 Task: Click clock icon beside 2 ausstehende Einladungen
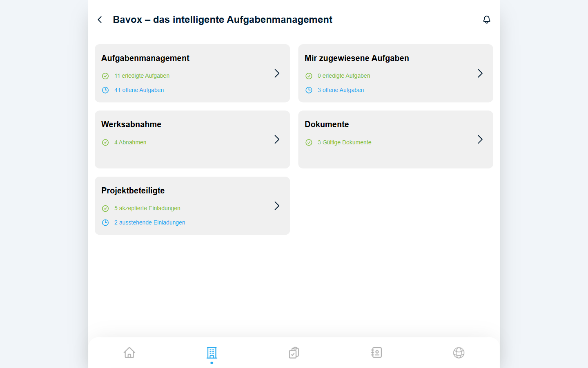click(x=105, y=222)
